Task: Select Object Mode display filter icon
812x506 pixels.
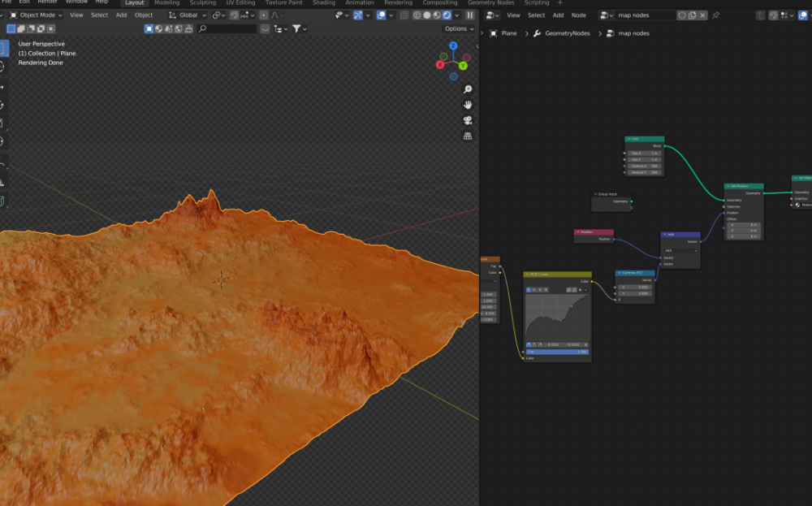Action: click(x=149, y=28)
